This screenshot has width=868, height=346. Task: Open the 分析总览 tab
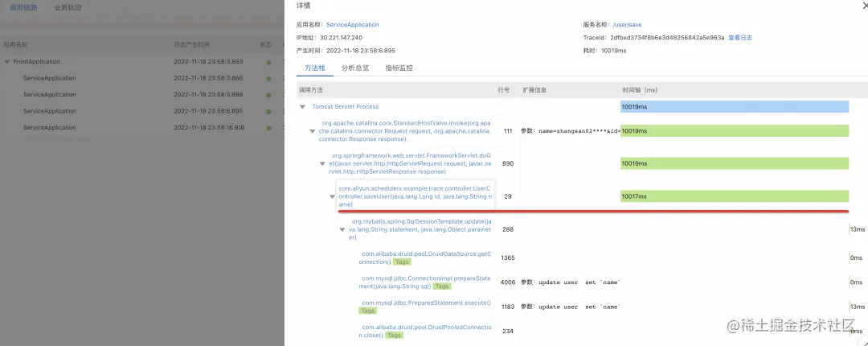point(355,68)
